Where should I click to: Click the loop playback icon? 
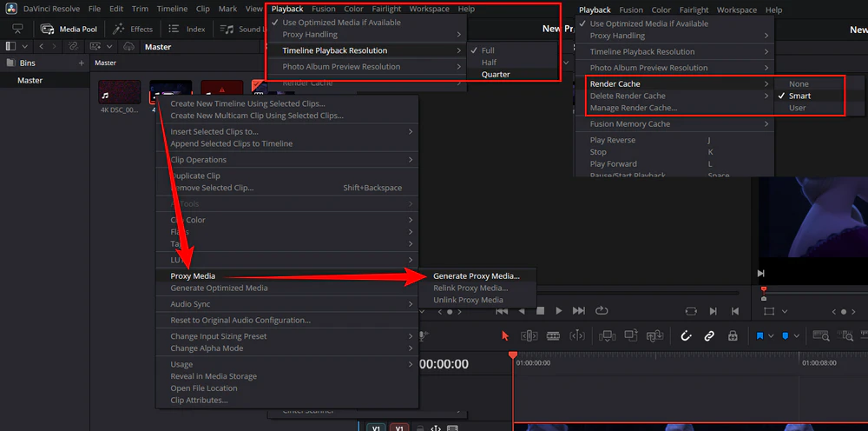pos(602,311)
